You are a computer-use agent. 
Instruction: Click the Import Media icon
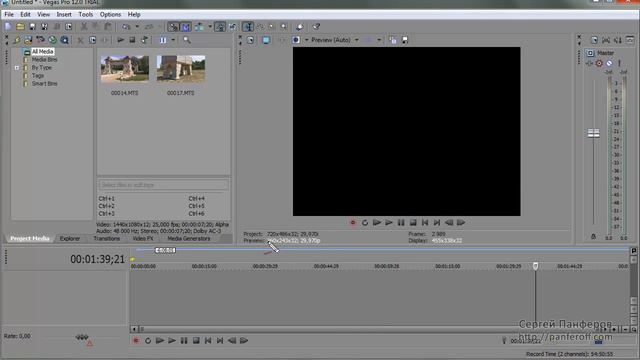pyautogui.click(x=28, y=40)
